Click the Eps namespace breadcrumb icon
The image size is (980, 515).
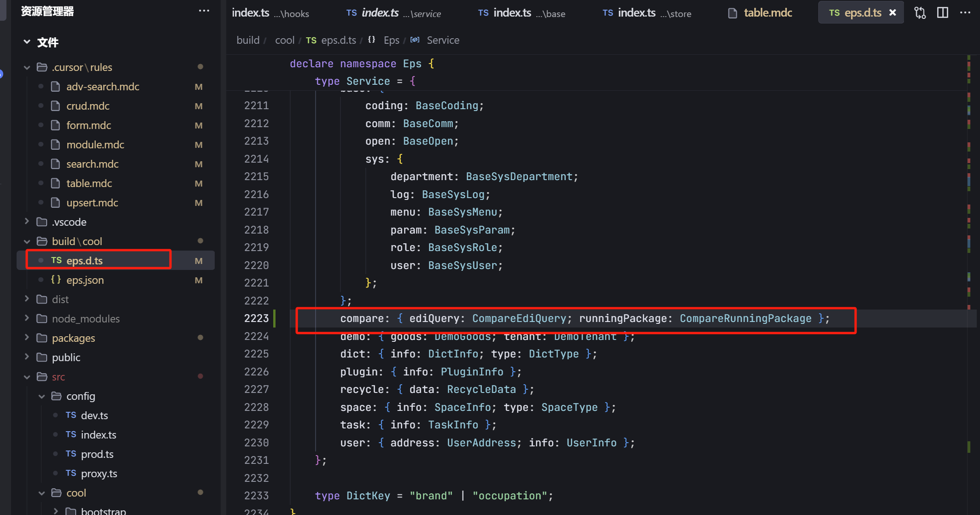372,40
